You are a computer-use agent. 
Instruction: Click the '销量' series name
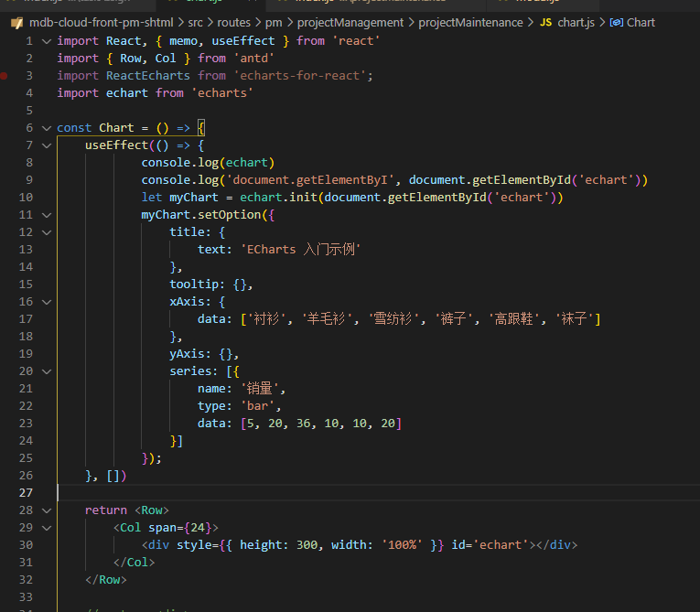[259, 389]
